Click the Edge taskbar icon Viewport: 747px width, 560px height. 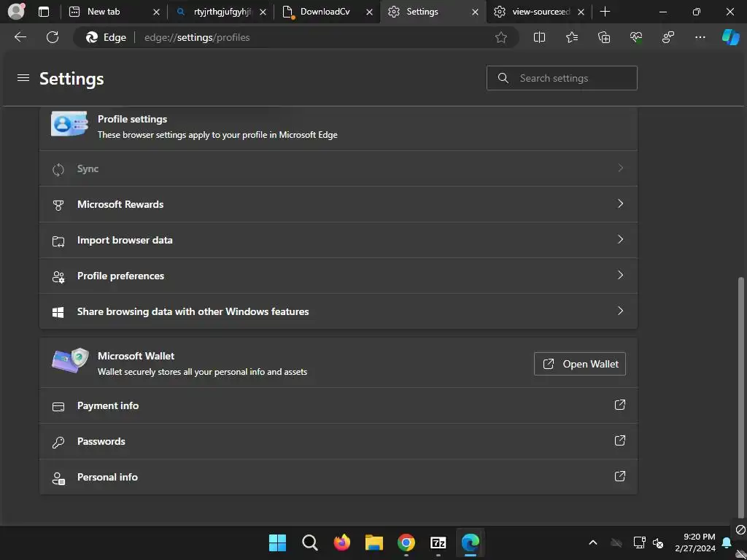click(471, 542)
